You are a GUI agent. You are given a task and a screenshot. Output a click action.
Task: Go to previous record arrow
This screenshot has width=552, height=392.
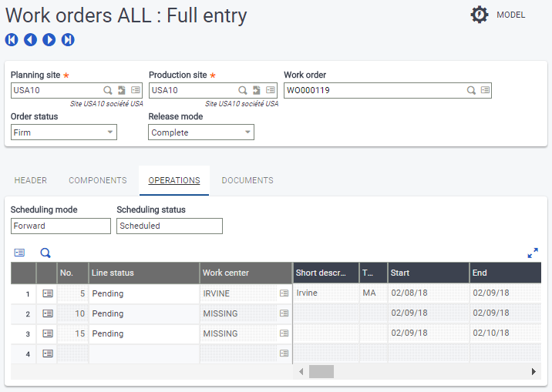click(x=30, y=39)
